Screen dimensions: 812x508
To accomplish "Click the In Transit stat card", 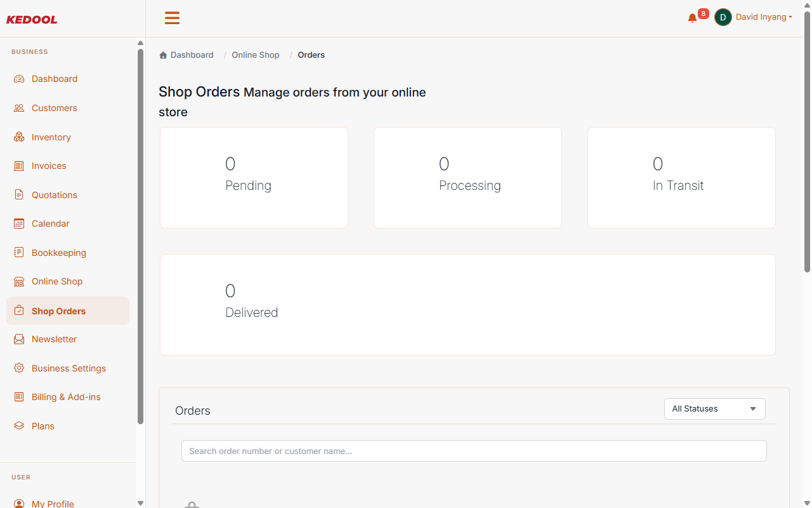I will (x=681, y=178).
